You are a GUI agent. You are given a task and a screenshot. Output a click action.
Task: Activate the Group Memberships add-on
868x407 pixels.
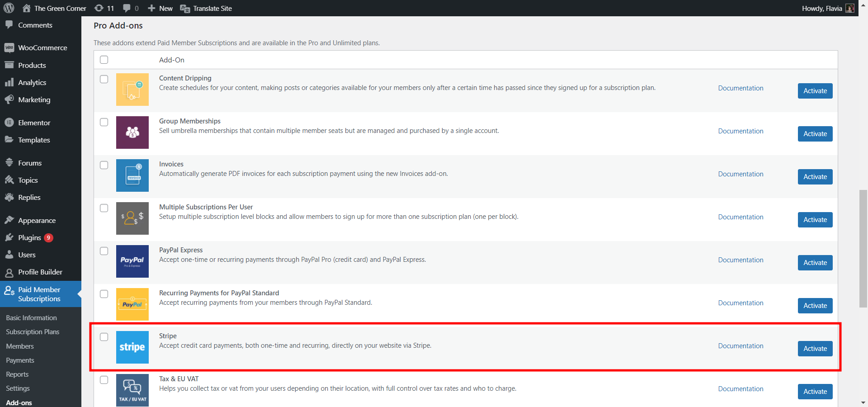click(x=815, y=134)
